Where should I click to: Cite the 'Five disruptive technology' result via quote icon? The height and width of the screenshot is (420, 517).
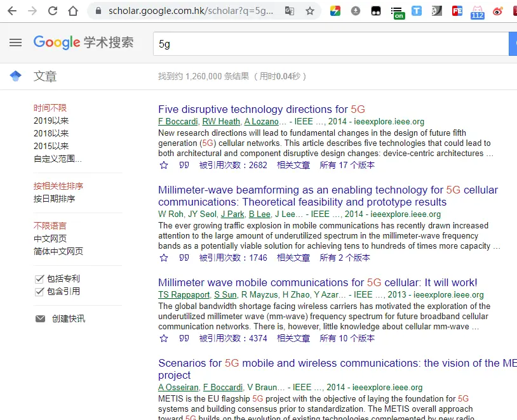[184, 165]
